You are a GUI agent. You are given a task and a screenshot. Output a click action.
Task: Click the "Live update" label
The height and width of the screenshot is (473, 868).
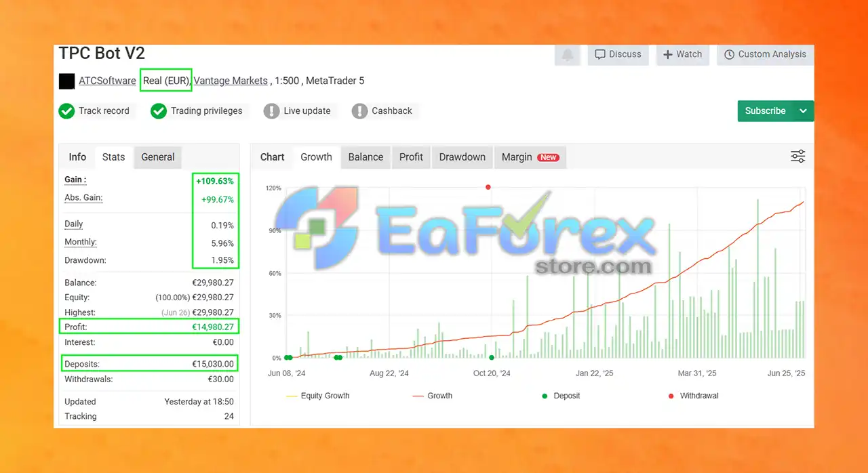coord(307,111)
